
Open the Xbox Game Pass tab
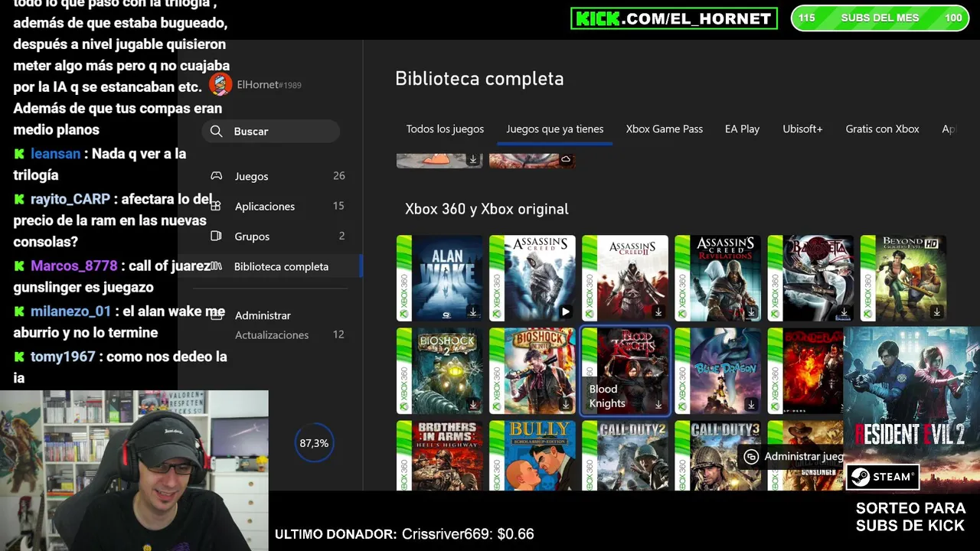pos(665,129)
